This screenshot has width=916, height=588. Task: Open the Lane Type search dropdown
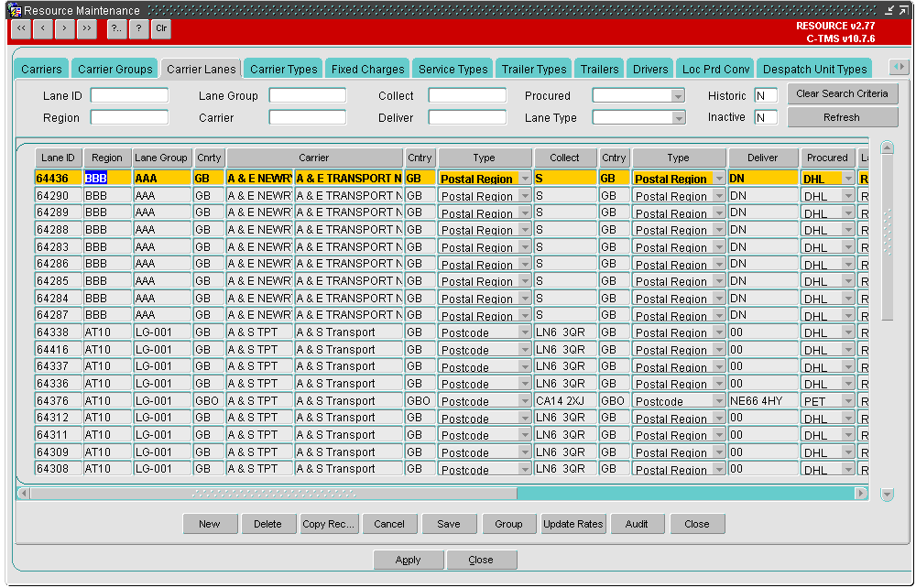tap(678, 118)
